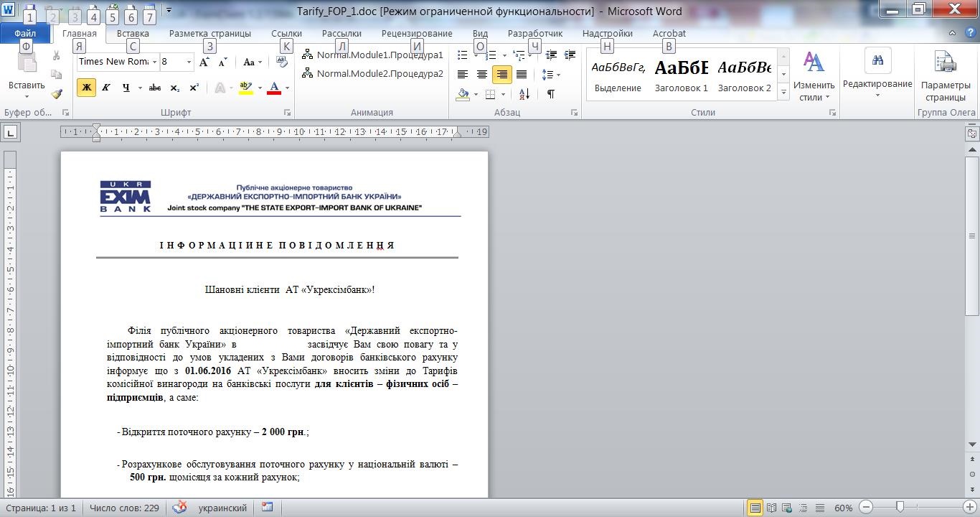
Task: Justify the paragraph text
Action: pos(522,74)
